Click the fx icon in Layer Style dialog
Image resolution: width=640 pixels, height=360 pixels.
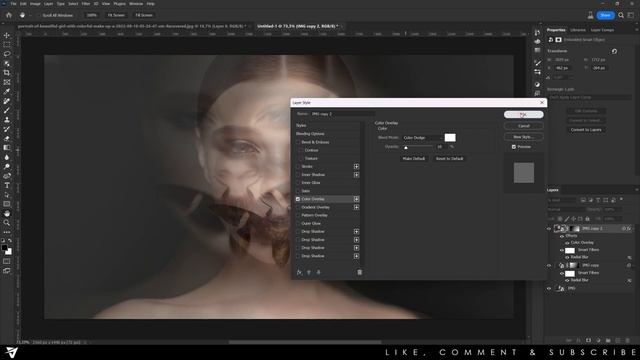(299, 272)
